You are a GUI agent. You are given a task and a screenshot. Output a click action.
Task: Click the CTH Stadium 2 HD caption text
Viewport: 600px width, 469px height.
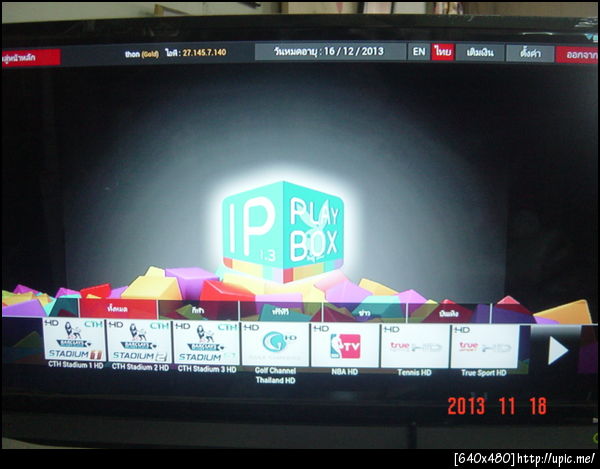(140, 367)
